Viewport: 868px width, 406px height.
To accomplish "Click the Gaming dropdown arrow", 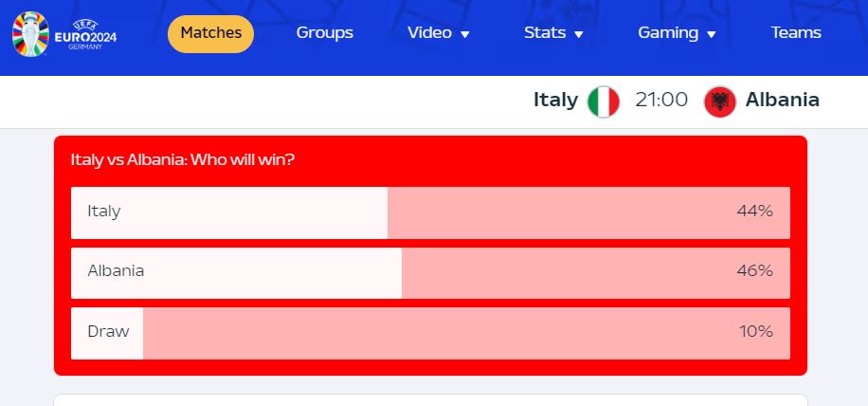I will (x=712, y=34).
